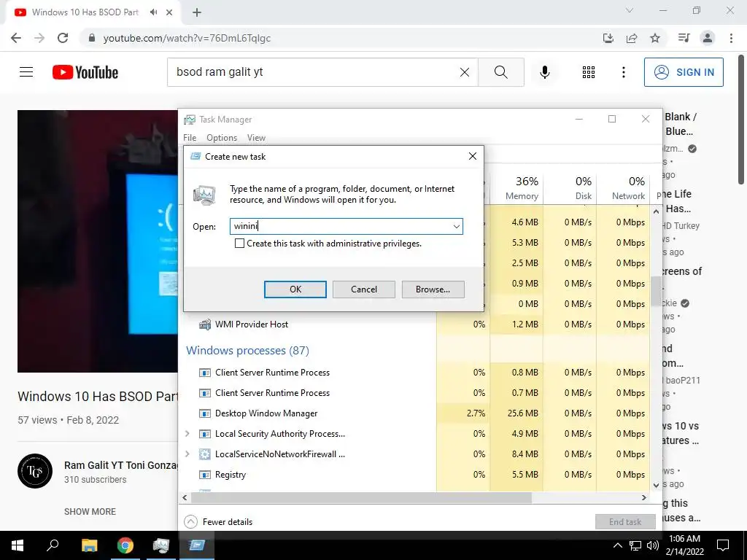Open the Windows Start menu

point(18,545)
